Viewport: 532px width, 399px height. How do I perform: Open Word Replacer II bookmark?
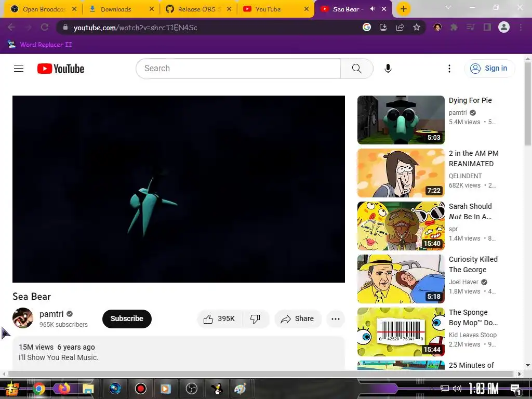click(39, 45)
